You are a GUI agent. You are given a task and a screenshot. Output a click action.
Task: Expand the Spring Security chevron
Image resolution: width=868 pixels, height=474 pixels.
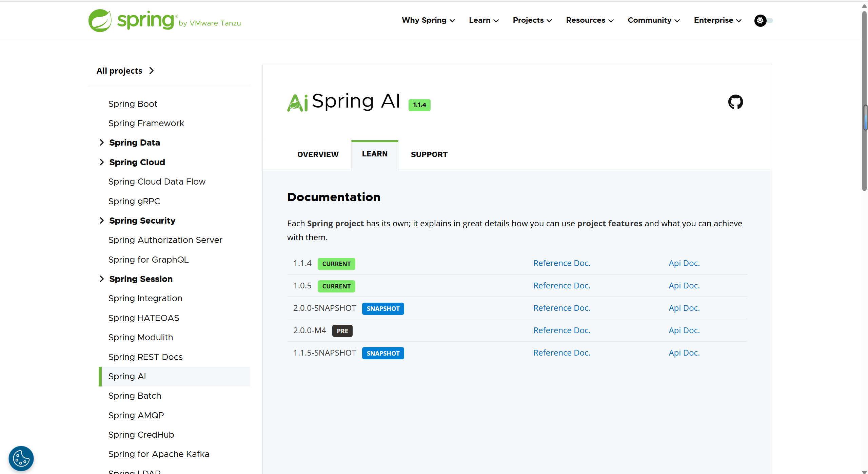(x=101, y=221)
